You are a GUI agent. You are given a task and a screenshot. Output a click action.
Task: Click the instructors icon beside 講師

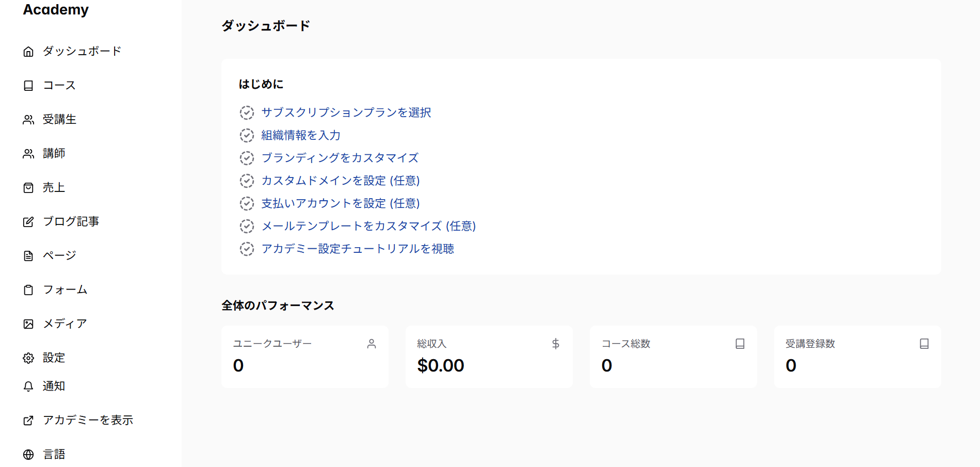click(28, 153)
